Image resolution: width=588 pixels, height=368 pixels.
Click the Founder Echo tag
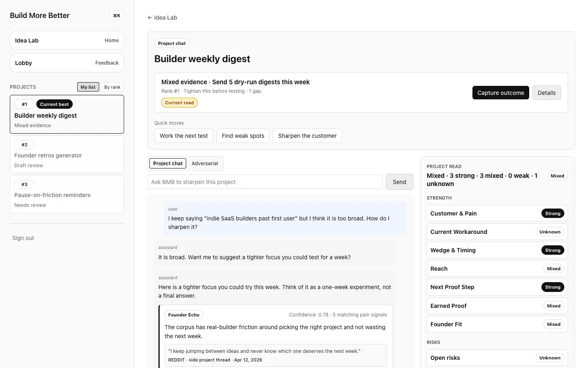[184, 315]
